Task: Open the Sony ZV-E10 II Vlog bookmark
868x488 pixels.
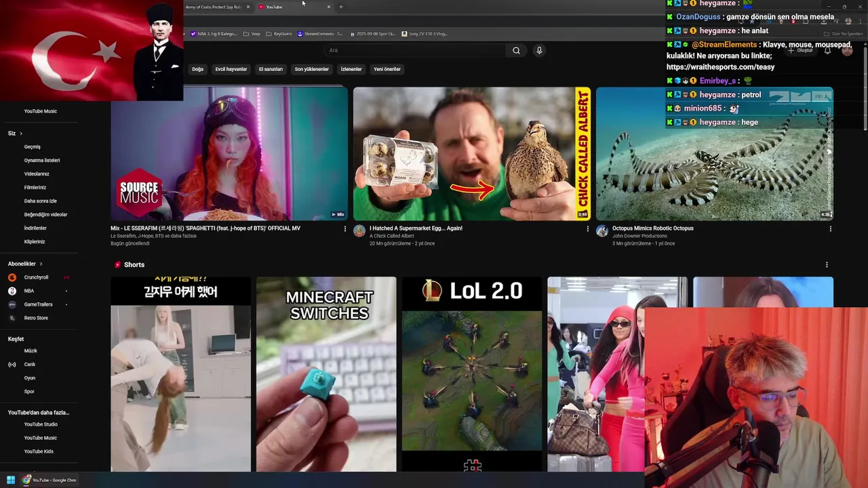Action: click(x=425, y=33)
